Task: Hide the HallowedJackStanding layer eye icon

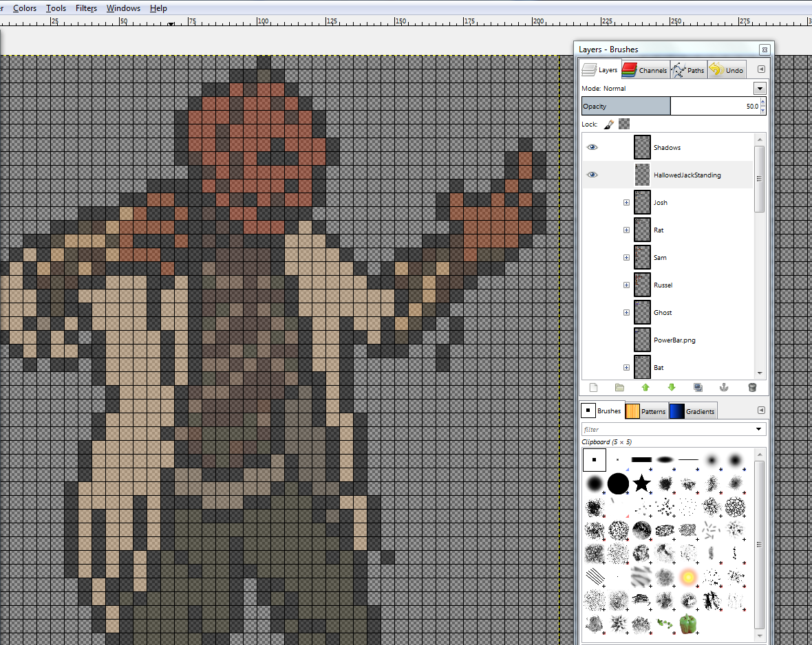Action: (592, 175)
